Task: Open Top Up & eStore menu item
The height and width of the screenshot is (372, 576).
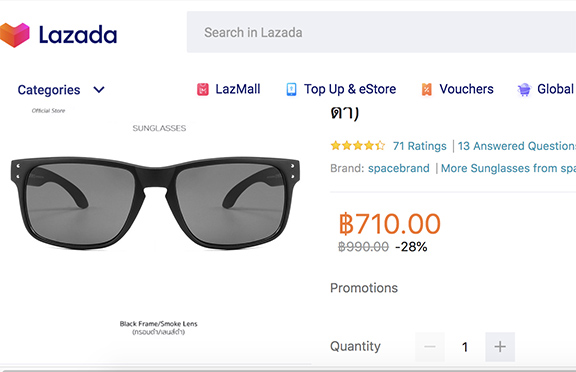Action: pyautogui.click(x=350, y=89)
